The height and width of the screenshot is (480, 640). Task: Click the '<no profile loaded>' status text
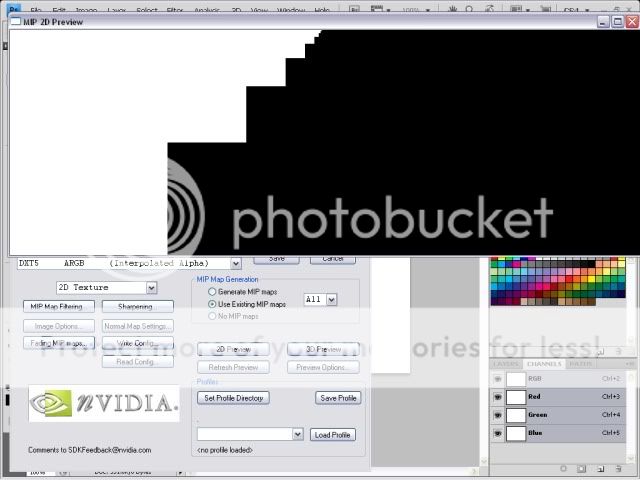(225, 450)
